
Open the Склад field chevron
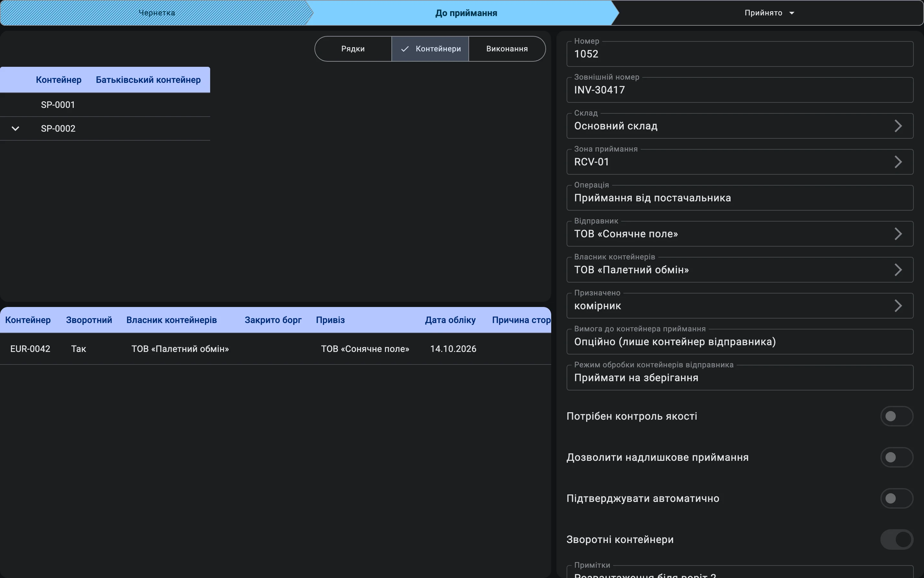pos(898,126)
